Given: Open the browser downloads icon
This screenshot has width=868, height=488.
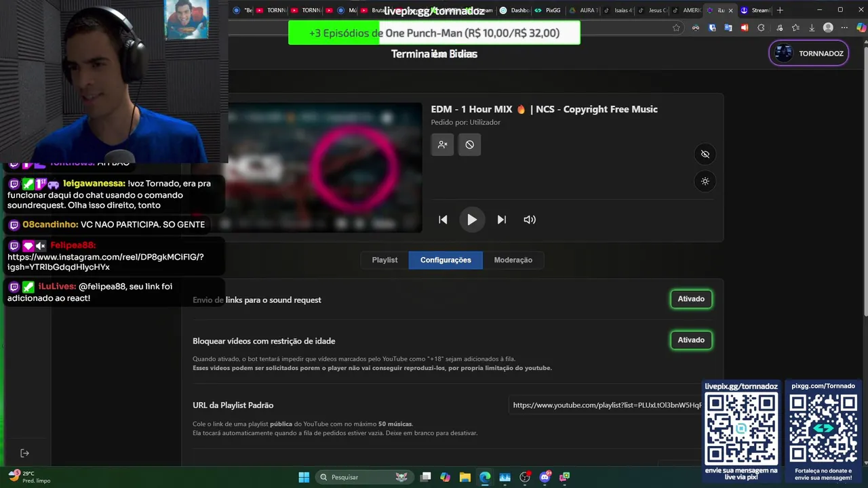Looking at the screenshot, I should 812,28.
